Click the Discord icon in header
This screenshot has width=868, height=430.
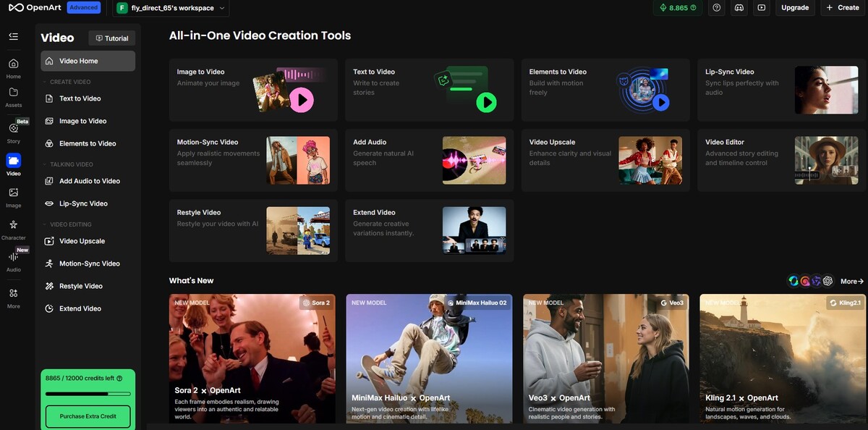(739, 8)
